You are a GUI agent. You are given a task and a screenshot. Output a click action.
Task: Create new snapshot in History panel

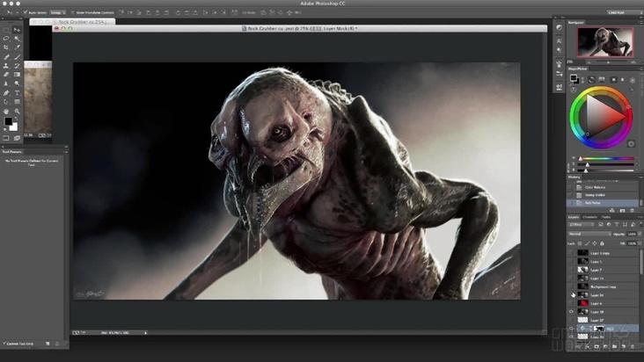622,210
